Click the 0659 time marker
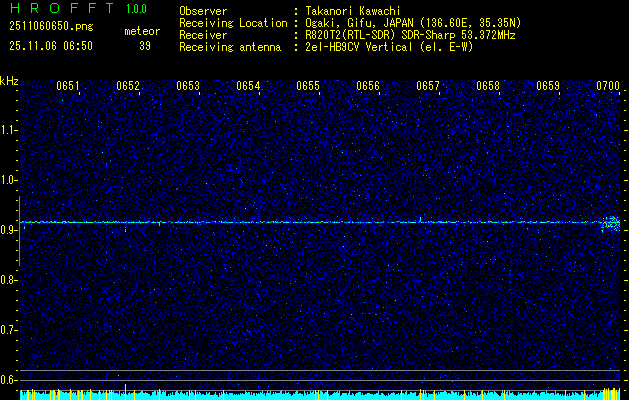The image size is (629, 400). coord(548,86)
